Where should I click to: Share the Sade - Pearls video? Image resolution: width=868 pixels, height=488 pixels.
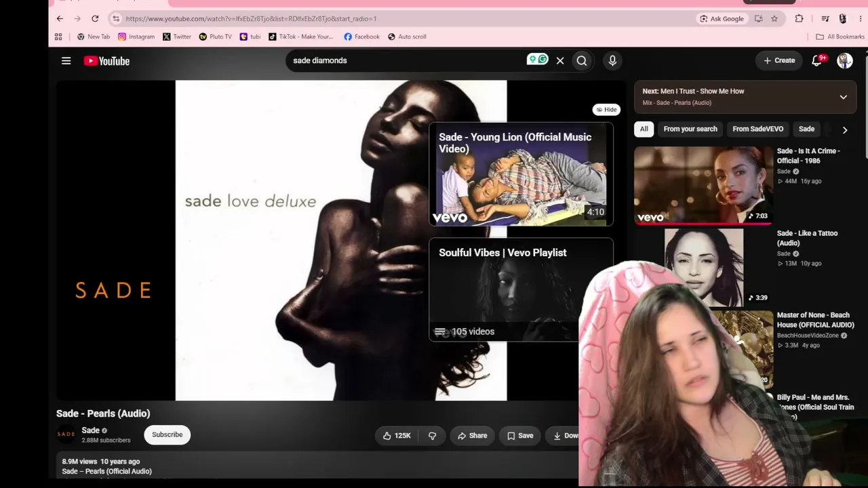[472, 436]
